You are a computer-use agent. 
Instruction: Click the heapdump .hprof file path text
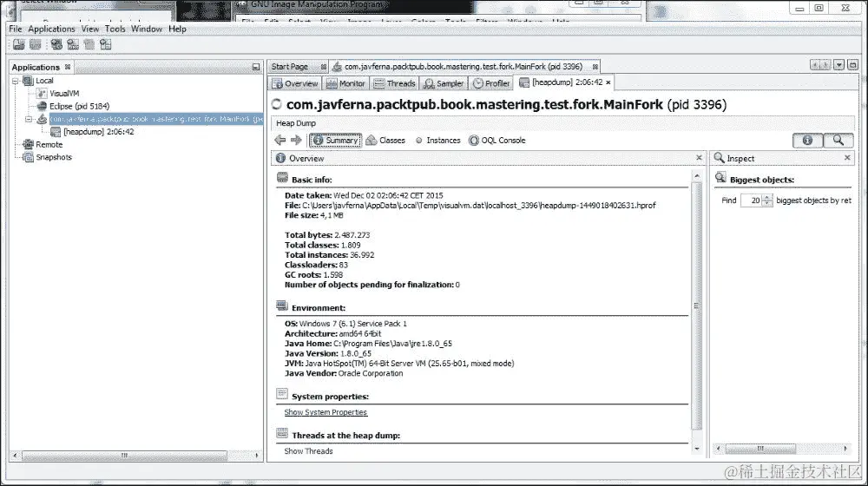coord(479,206)
